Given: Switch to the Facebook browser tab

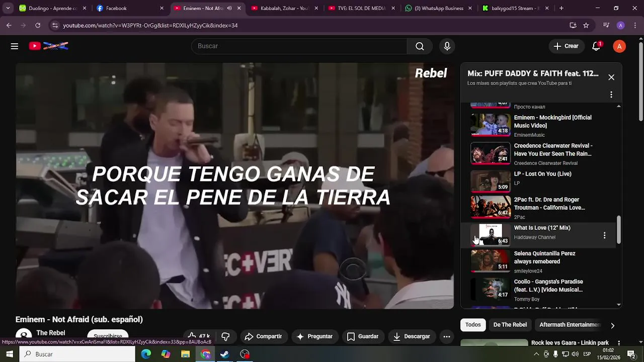Looking at the screenshot, I should (130, 8).
